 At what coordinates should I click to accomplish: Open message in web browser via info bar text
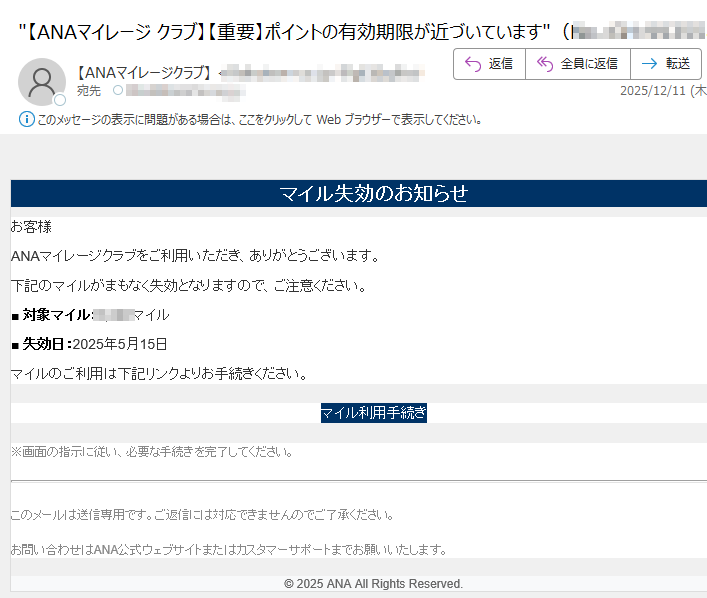click(260, 120)
